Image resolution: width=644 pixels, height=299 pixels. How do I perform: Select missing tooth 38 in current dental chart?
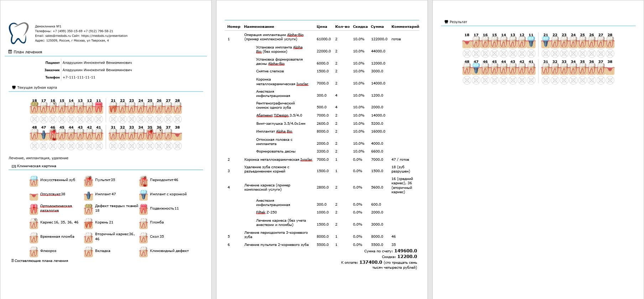pyautogui.click(x=177, y=135)
